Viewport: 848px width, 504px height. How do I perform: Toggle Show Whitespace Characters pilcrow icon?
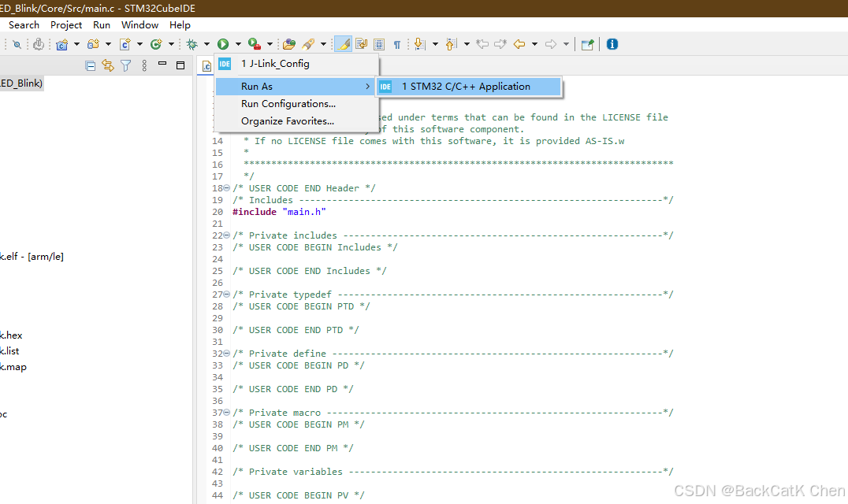coord(397,44)
